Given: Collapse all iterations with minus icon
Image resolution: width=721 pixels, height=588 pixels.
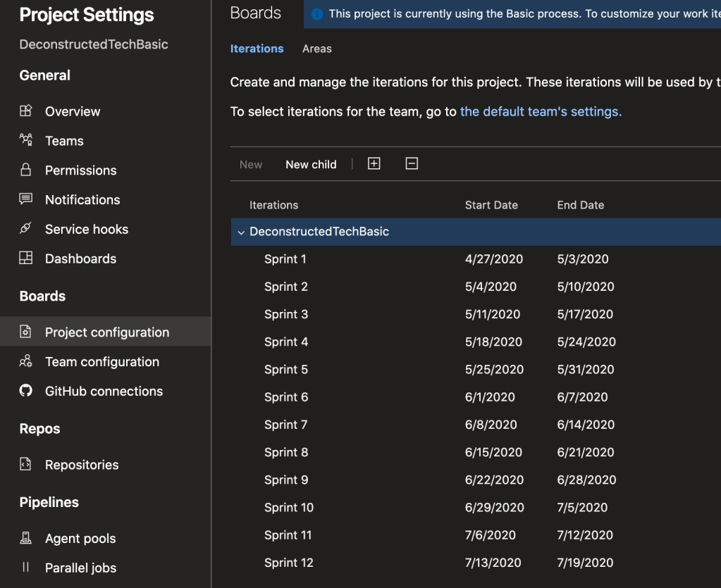Looking at the screenshot, I should click(412, 163).
